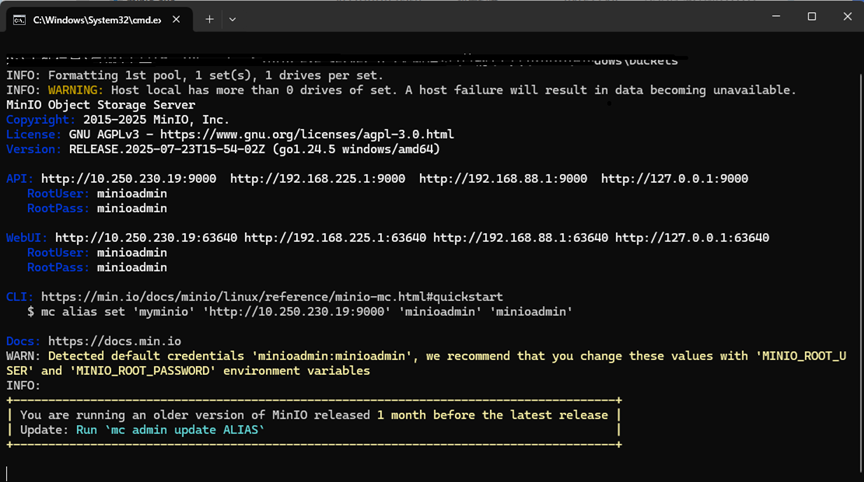Click the minioadmin value beside WebUI RootPass
The image size is (864, 482).
[x=132, y=267]
